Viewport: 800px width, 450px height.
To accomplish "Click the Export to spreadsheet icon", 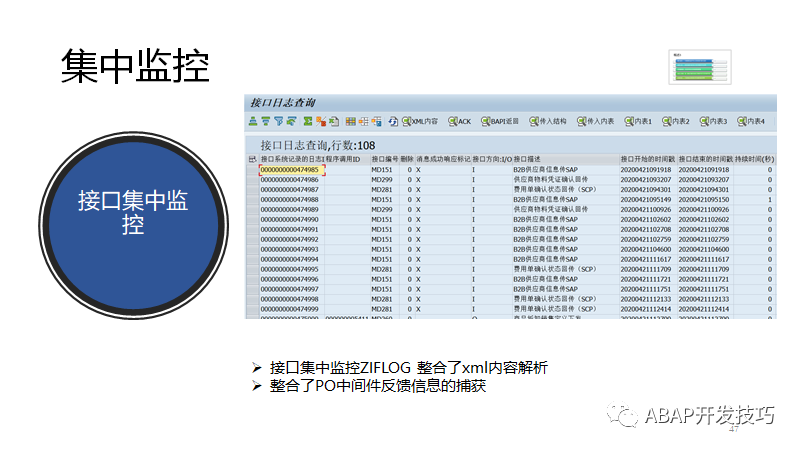I will click(x=334, y=121).
